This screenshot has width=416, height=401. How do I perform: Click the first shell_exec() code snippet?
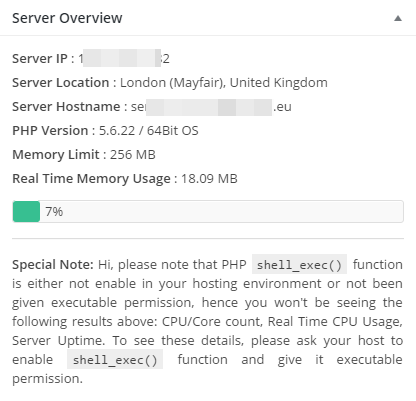pos(299,265)
